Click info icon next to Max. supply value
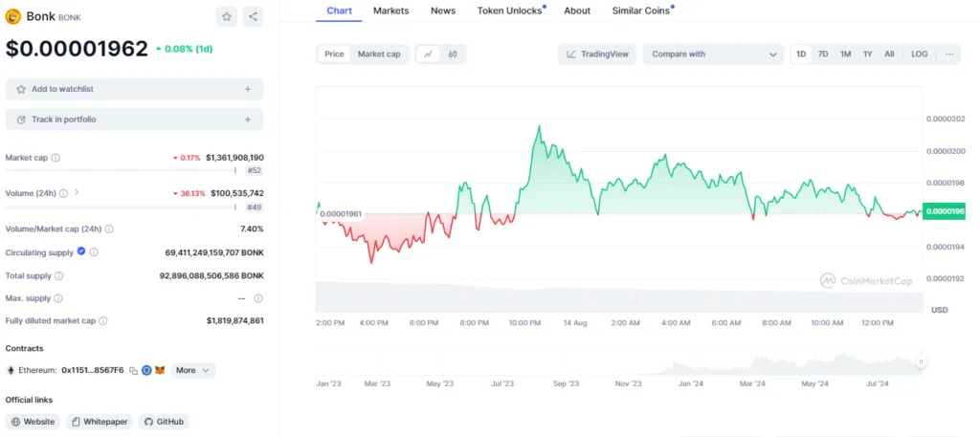980x437 pixels. 258,298
